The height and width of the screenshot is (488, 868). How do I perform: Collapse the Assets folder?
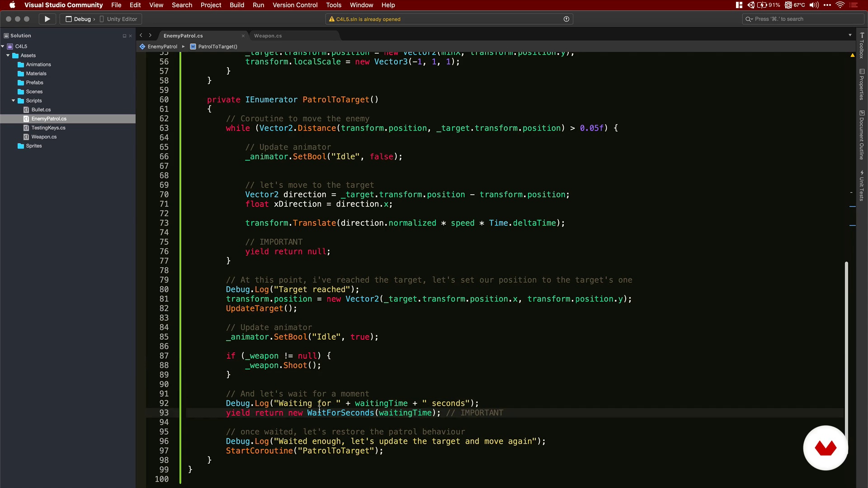[8, 55]
